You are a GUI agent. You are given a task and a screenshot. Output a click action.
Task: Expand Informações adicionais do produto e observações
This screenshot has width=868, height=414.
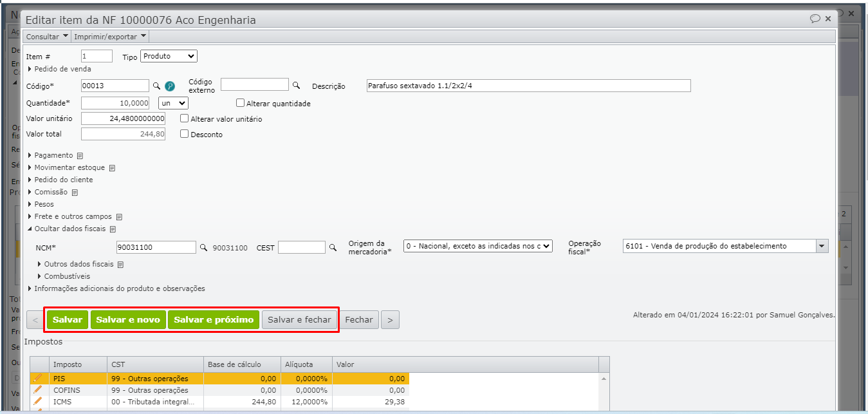tap(116, 289)
